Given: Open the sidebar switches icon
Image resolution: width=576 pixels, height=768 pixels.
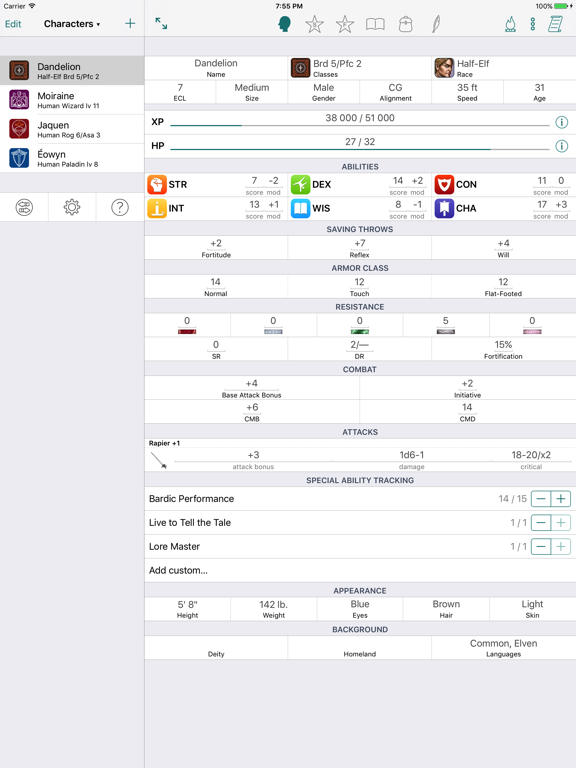Looking at the screenshot, I should coord(24,207).
